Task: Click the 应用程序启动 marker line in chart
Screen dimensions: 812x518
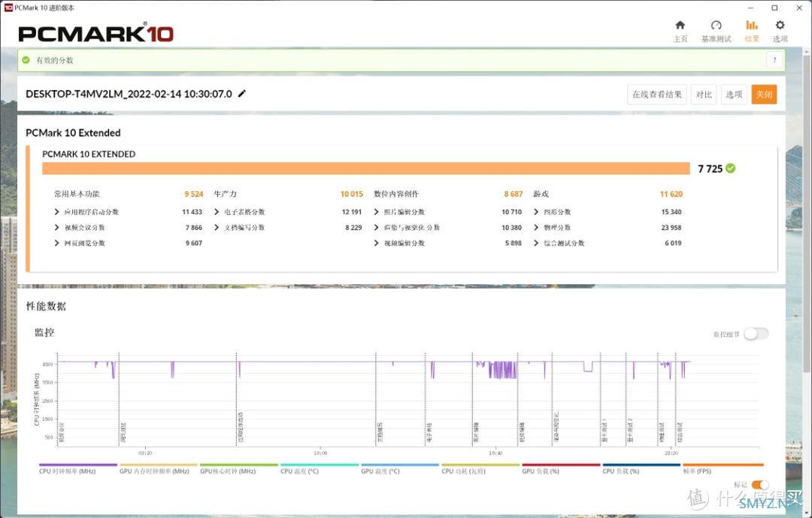Action: [237, 399]
